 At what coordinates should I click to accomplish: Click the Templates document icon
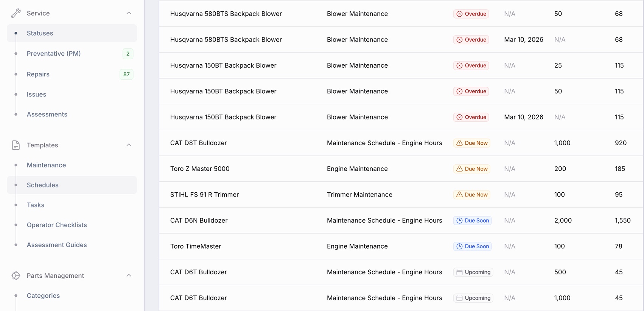16,145
